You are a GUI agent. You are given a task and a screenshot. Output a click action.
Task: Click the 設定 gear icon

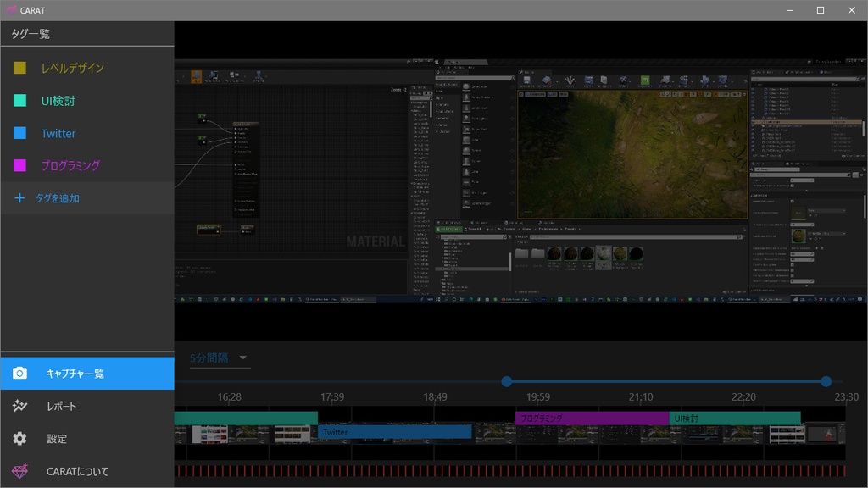point(20,439)
